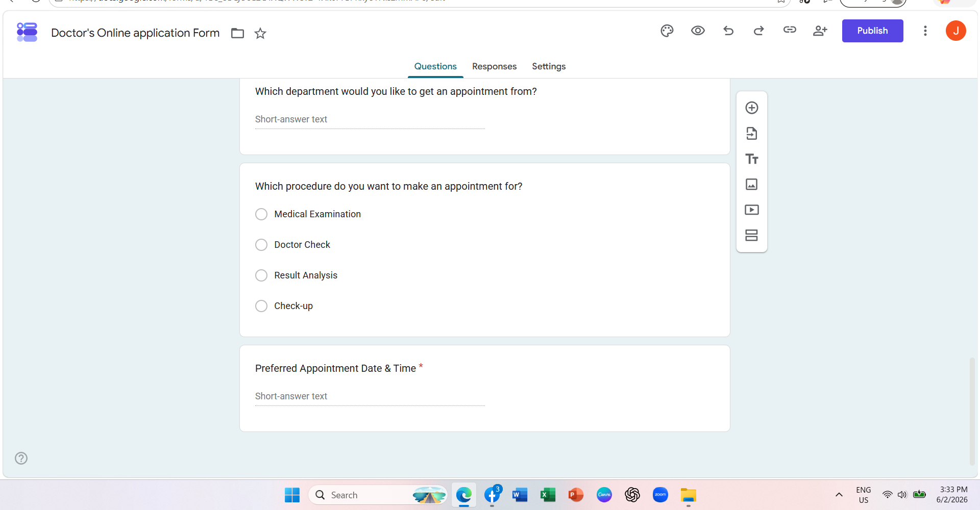Click the Result Analysis option label
The image size is (980, 510).
coord(306,275)
